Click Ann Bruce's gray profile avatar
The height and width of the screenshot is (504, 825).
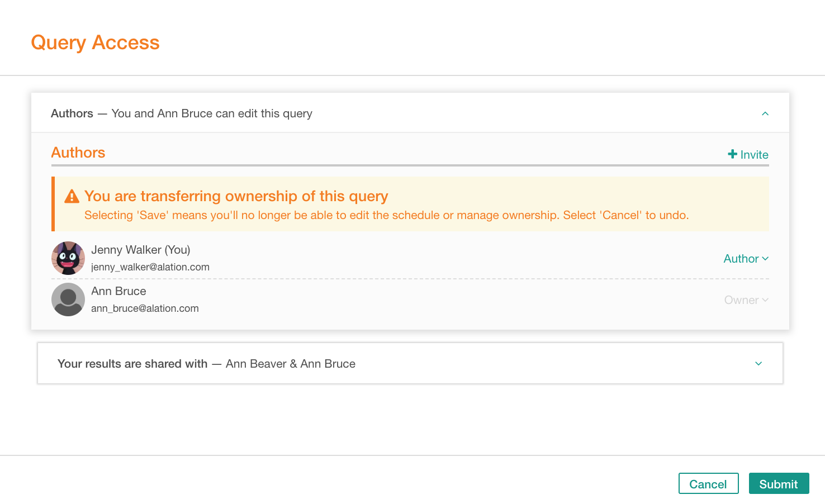pos(68,299)
